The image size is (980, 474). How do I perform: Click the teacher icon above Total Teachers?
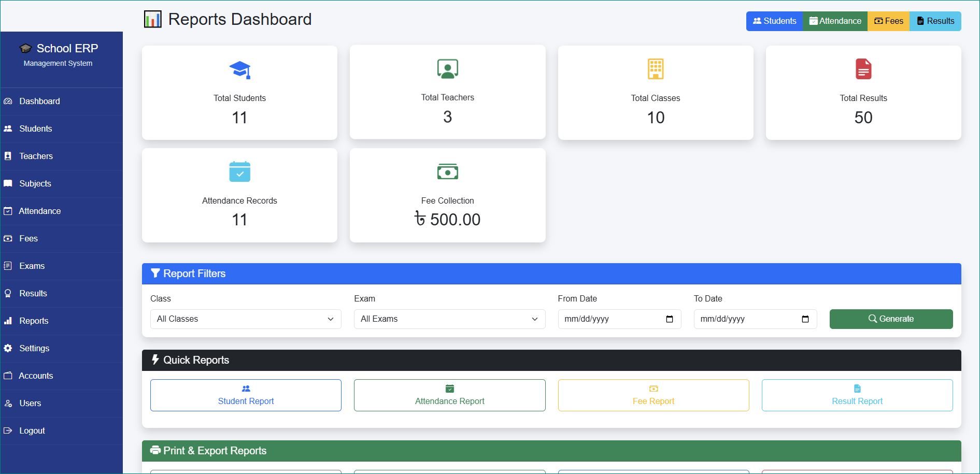click(x=448, y=69)
